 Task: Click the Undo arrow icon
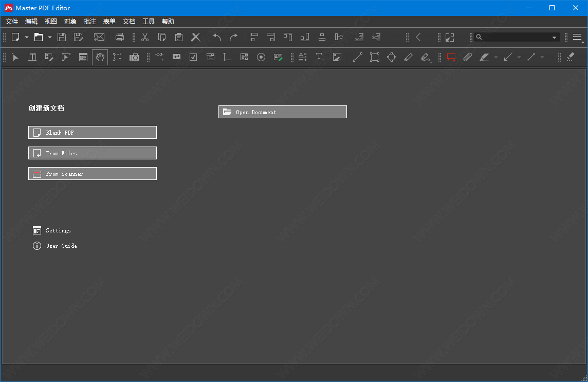pyautogui.click(x=217, y=37)
